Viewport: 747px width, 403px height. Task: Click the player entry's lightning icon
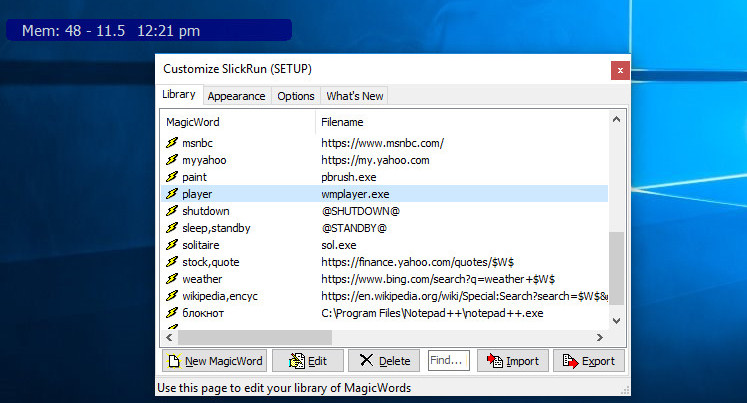[x=171, y=194]
